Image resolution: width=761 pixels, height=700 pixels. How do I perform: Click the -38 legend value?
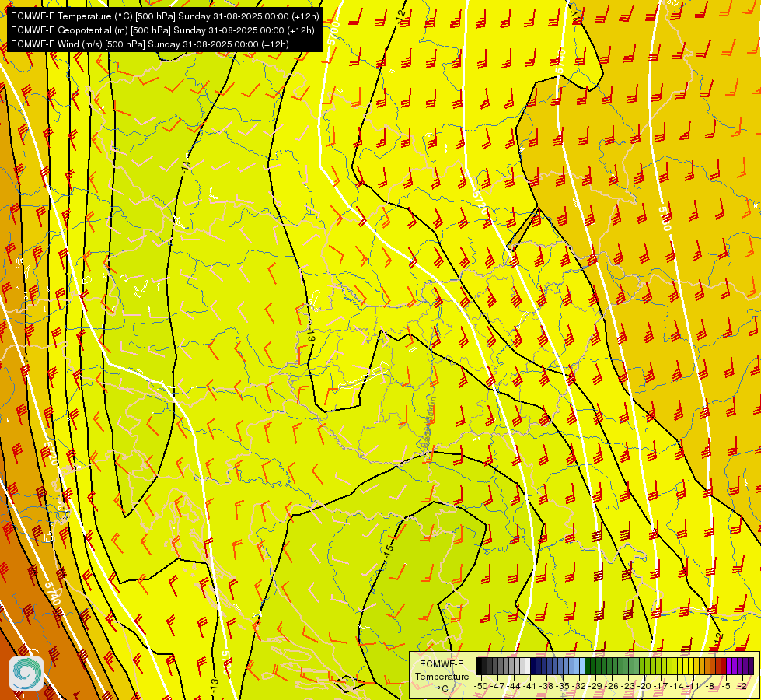point(546,686)
